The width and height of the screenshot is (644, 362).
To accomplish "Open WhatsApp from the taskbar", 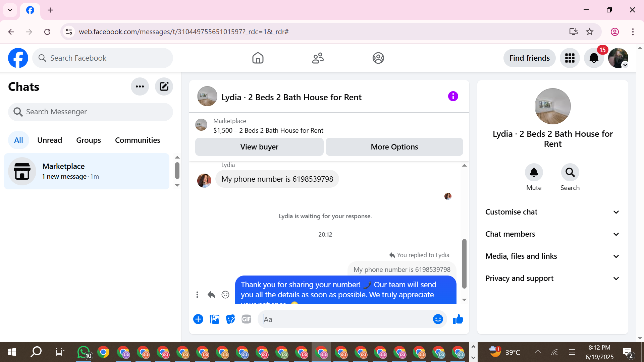I will 84,352.
